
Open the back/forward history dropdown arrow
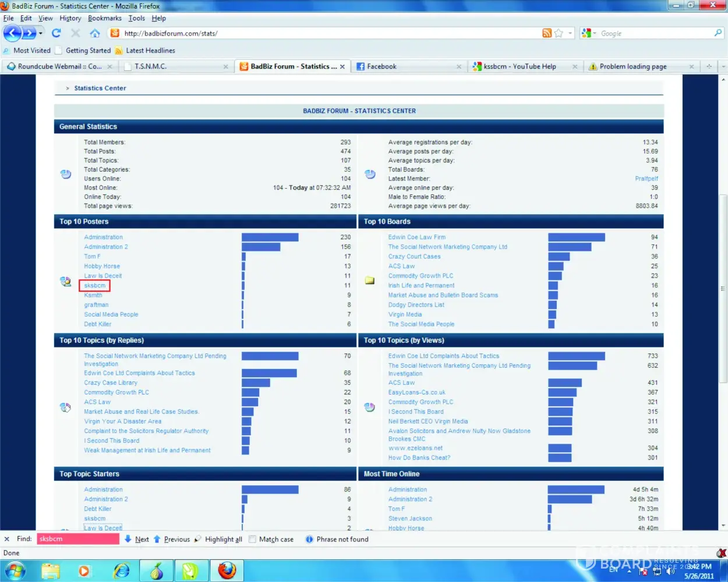click(x=41, y=33)
